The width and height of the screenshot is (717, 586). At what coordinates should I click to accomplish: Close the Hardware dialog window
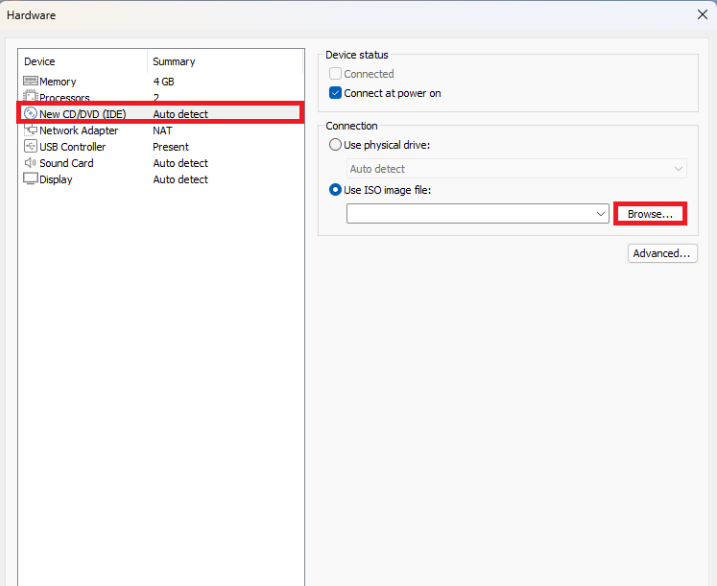coord(702,15)
